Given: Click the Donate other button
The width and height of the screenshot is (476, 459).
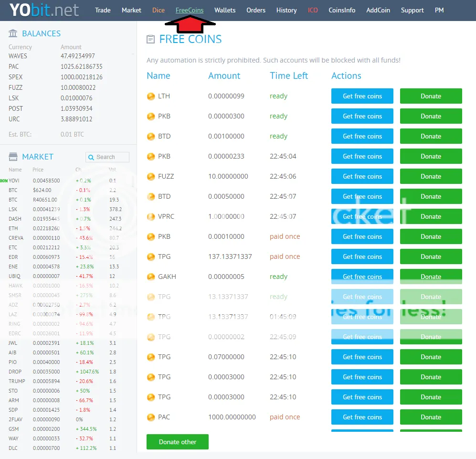Looking at the screenshot, I should pos(177,442).
